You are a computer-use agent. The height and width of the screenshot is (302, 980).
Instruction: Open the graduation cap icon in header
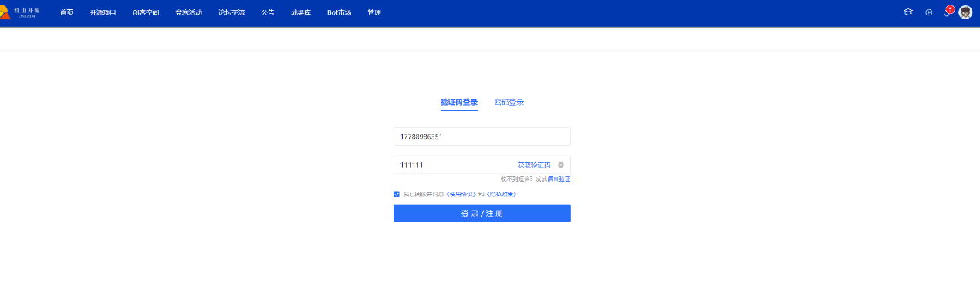click(908, 12)
